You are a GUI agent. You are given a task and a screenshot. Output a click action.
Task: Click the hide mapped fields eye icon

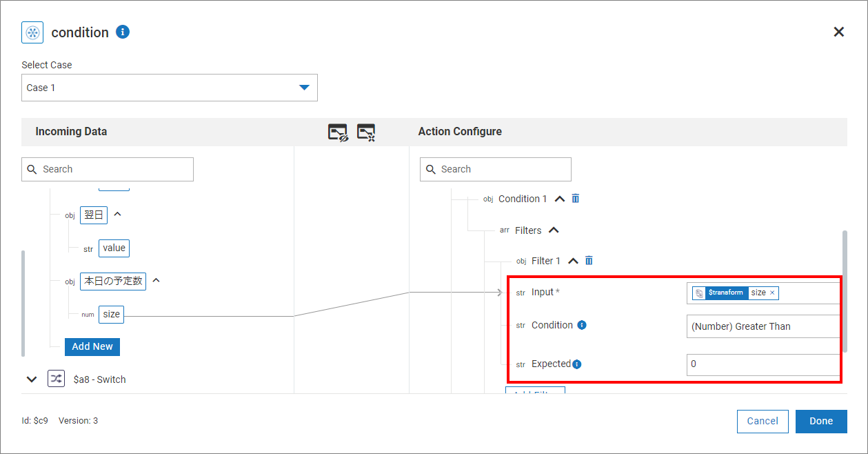(338, 132)
